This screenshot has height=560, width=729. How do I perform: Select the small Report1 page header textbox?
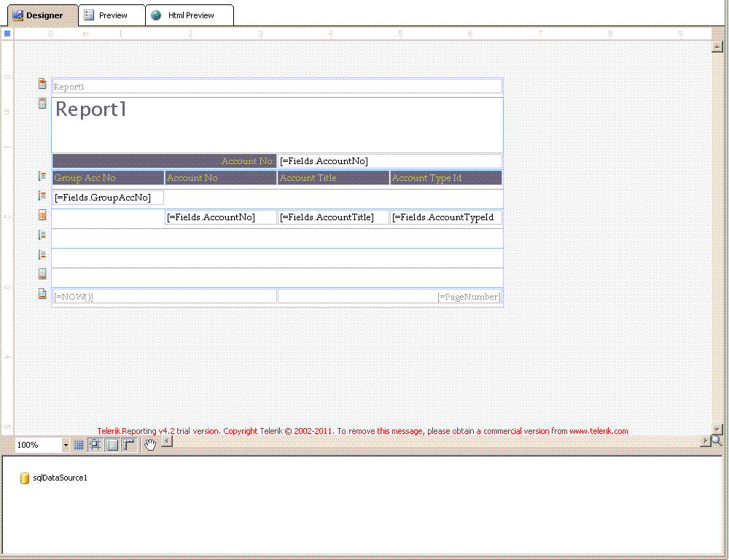pyautogui.click(x=277, y=87)
